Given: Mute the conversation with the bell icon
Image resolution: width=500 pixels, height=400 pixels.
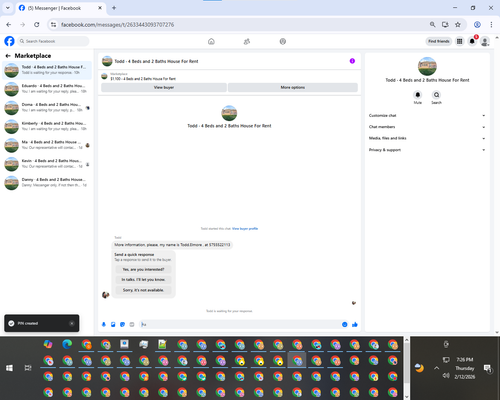Looking at the screenshot, I should 418,95.
